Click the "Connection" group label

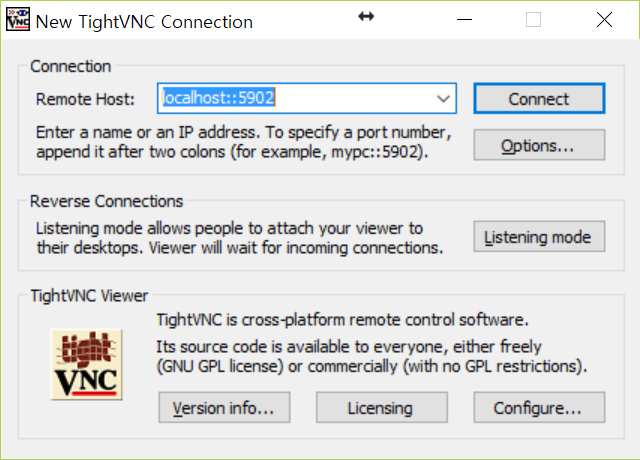click(71, 67)
